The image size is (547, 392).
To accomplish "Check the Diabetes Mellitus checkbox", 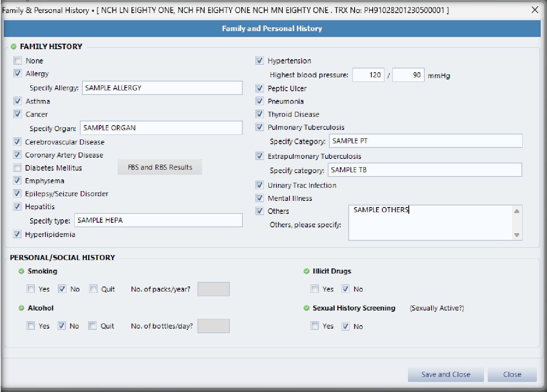I will coord(17,168).
